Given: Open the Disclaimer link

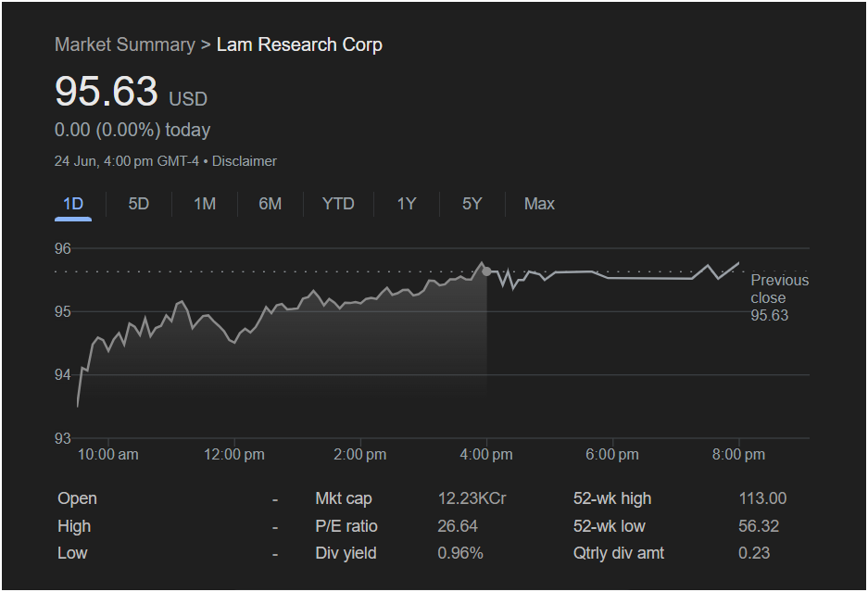Looking at the screenshot, I should click(x=245, y=161).
